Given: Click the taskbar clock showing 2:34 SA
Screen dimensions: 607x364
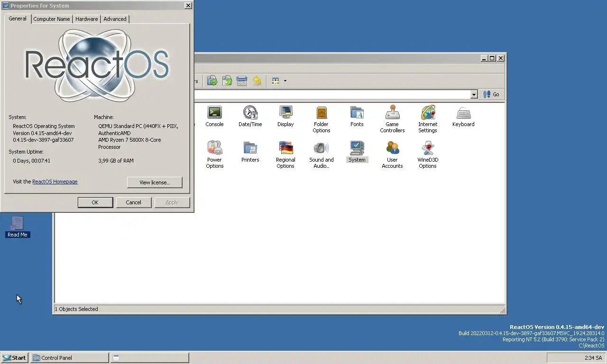Looking at the screenshot, I should pyautogui.click(x=593, y=358).
